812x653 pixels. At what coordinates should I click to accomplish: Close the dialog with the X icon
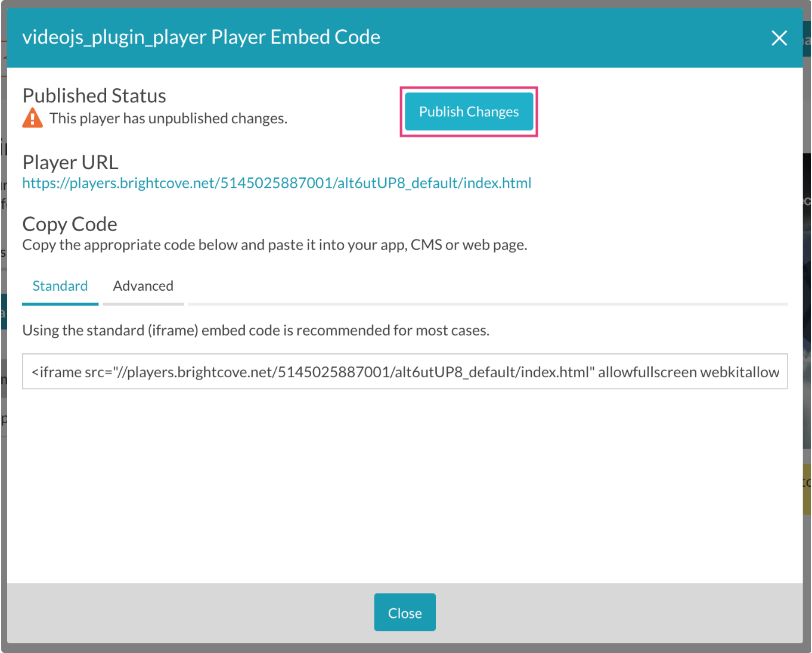(779, 38)
